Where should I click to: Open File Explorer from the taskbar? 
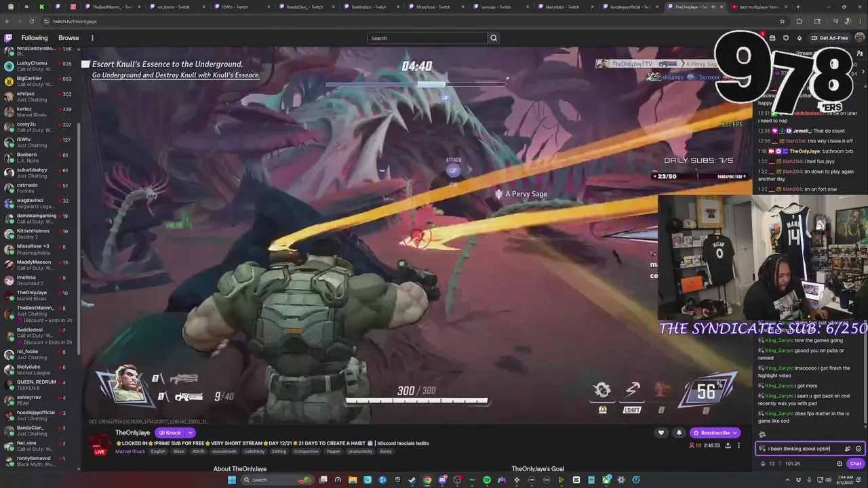point(353,480)
